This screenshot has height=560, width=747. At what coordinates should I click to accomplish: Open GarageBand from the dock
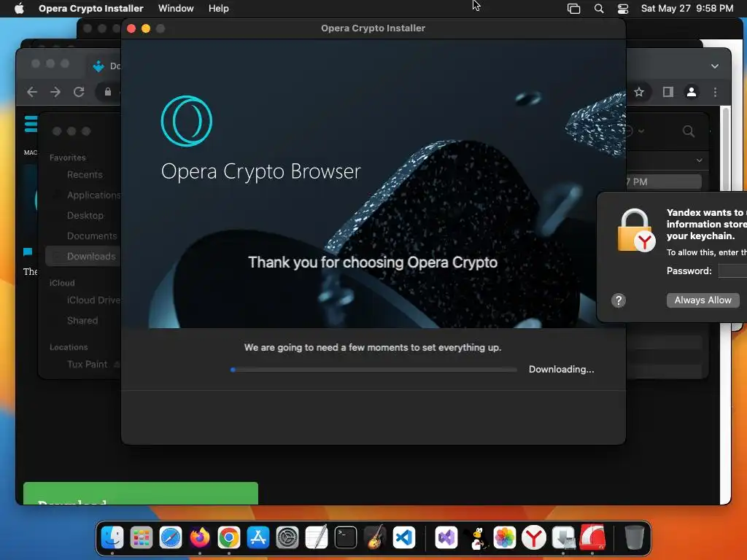[375, 537]
